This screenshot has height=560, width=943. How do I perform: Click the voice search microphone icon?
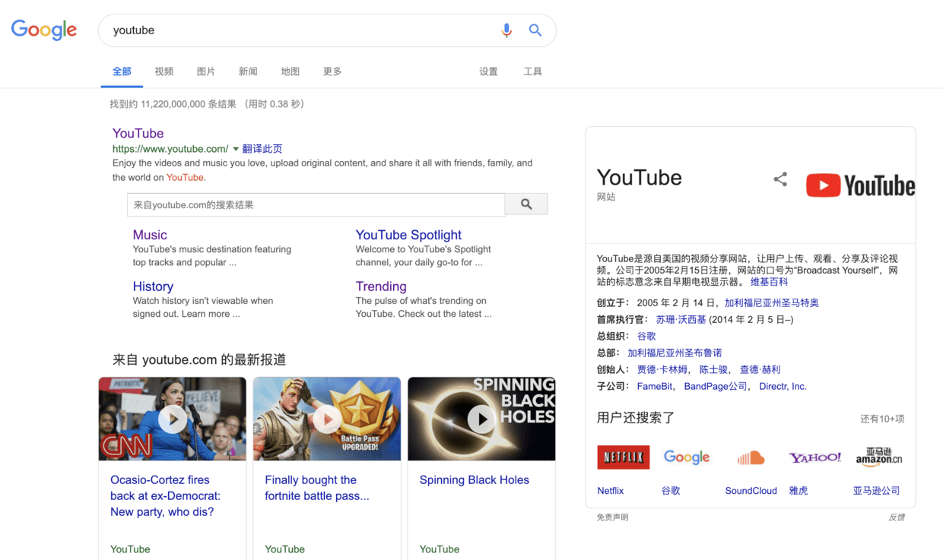506,30
